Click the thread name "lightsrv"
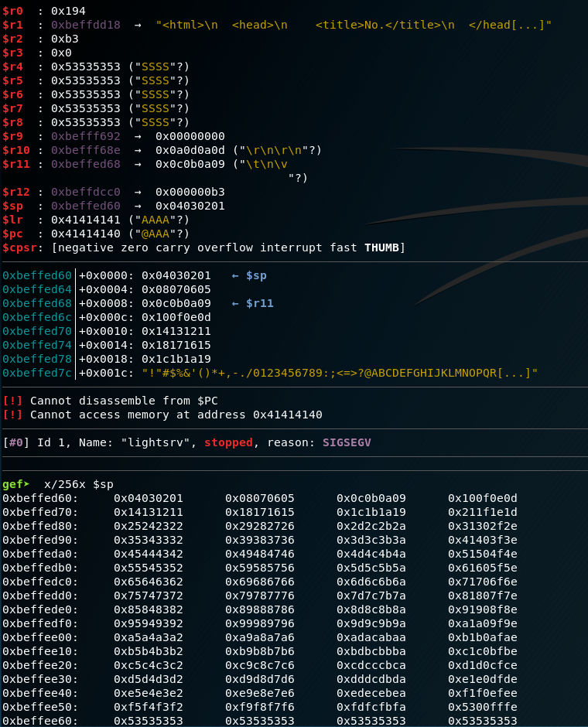This screenshot has width=588, height=727. pyautogui.click(x=156, y=442)
